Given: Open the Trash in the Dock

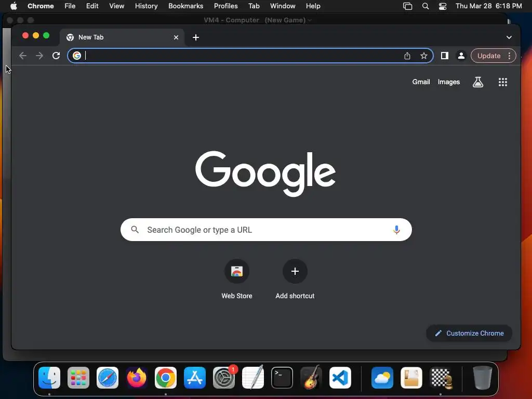Looking at the screenshot, I should tap(482, 378).
